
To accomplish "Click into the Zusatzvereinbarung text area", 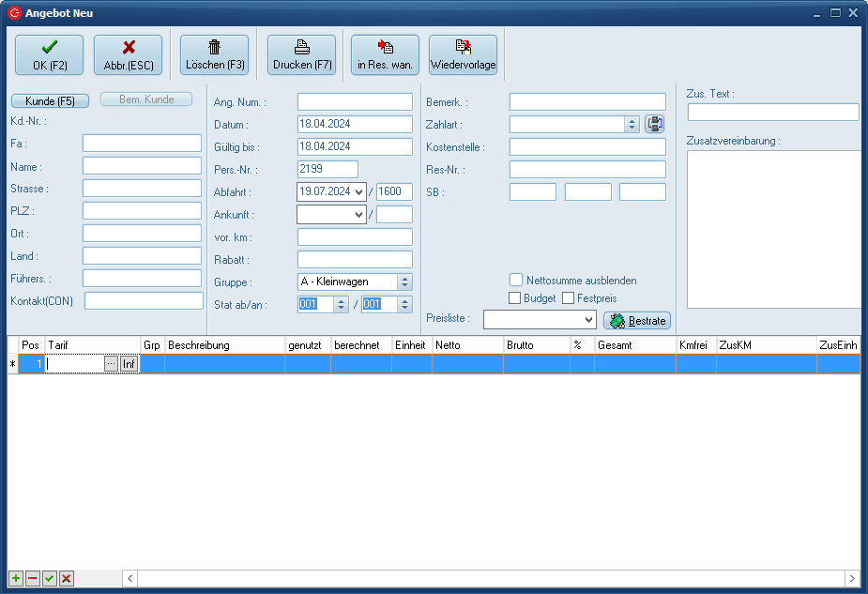I will (x=774, y=228).
